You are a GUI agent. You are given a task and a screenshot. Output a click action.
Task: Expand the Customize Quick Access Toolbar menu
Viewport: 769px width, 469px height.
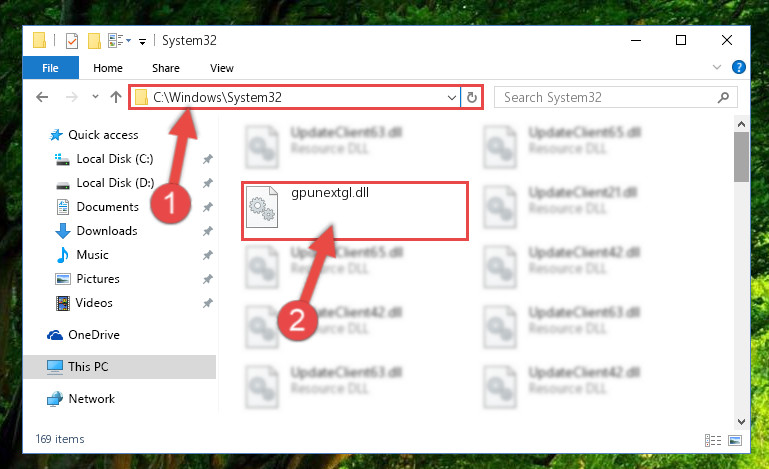click(x=142, y=42)
